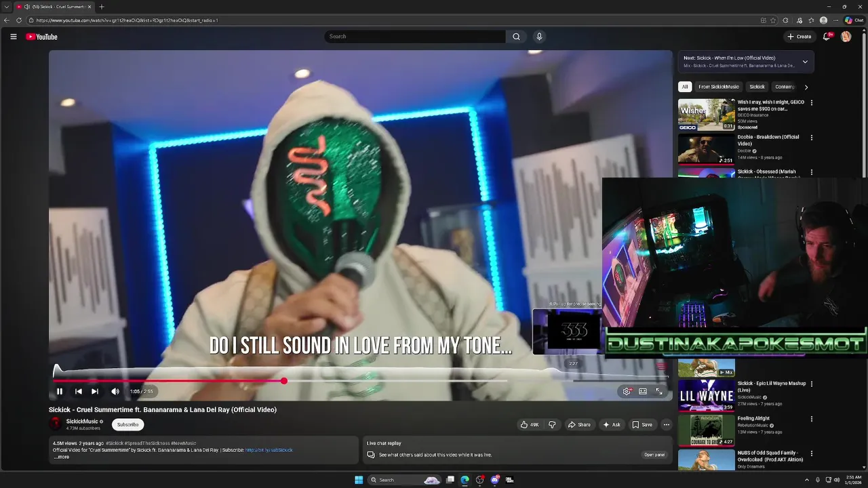Viewport: 868px width, 488px height.
Task: Like the video showing 49K
Action: (530, 425)
